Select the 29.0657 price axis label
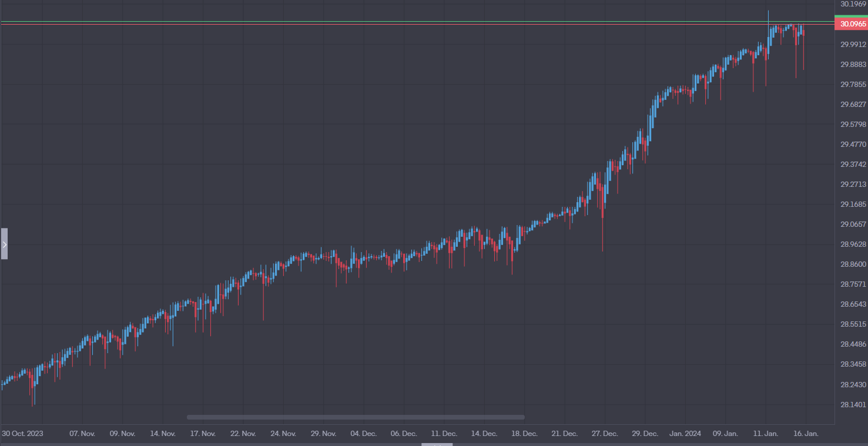868x446 pixels. [x=853, y=224]
